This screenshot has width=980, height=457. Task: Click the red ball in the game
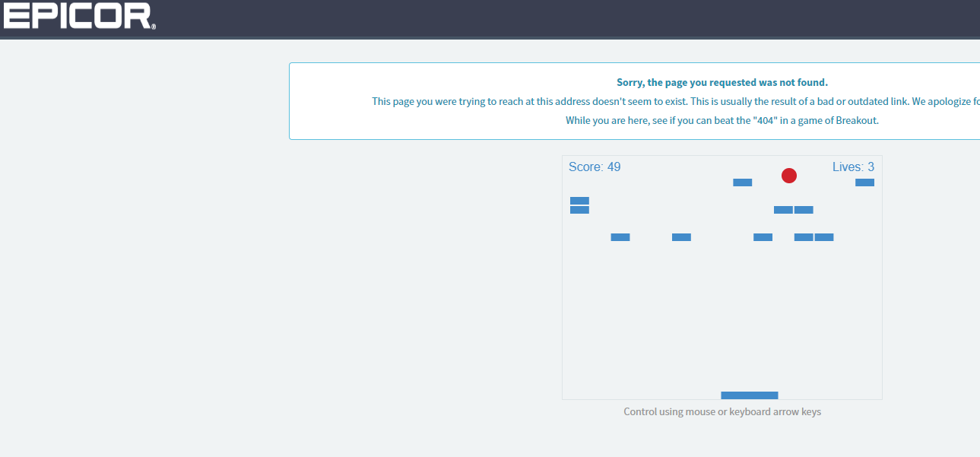[x=789, y=176]
